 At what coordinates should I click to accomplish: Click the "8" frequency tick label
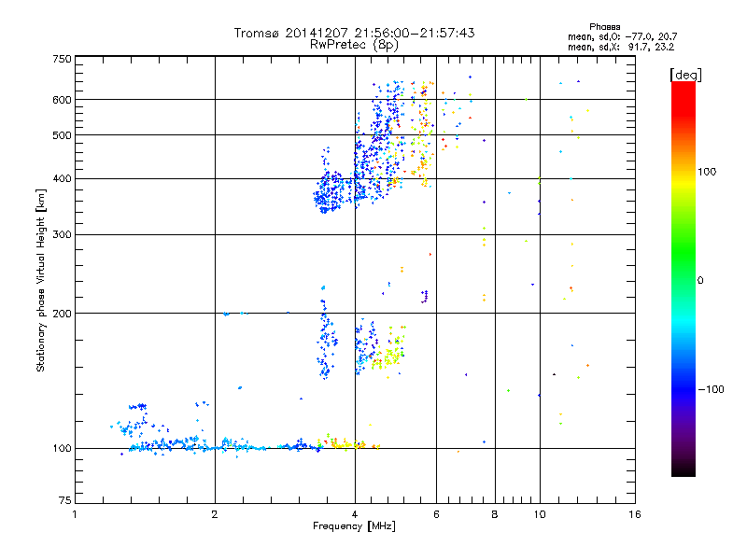495,514
